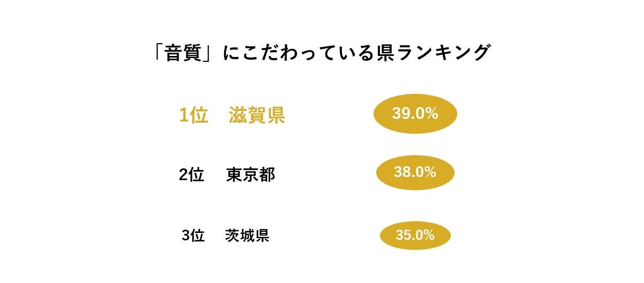Select the gold 1位 rank label
Image resolution: width=644 pixels, height=283 pixels.
coord(193,115)
